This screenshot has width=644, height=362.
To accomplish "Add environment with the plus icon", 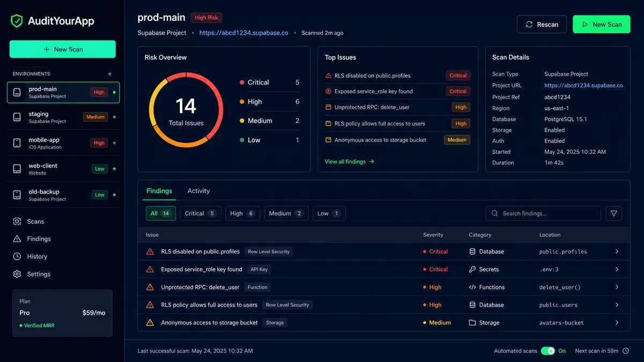I will (110, 74).
